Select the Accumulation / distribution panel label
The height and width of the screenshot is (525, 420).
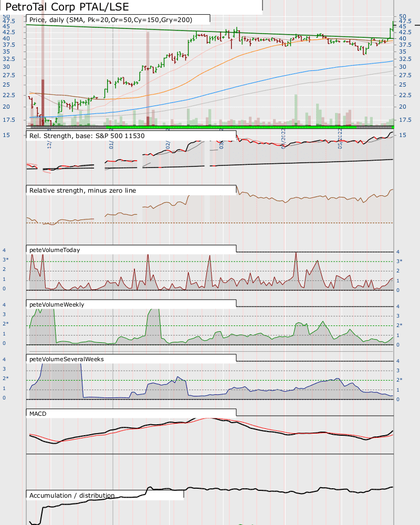[72, 495]
